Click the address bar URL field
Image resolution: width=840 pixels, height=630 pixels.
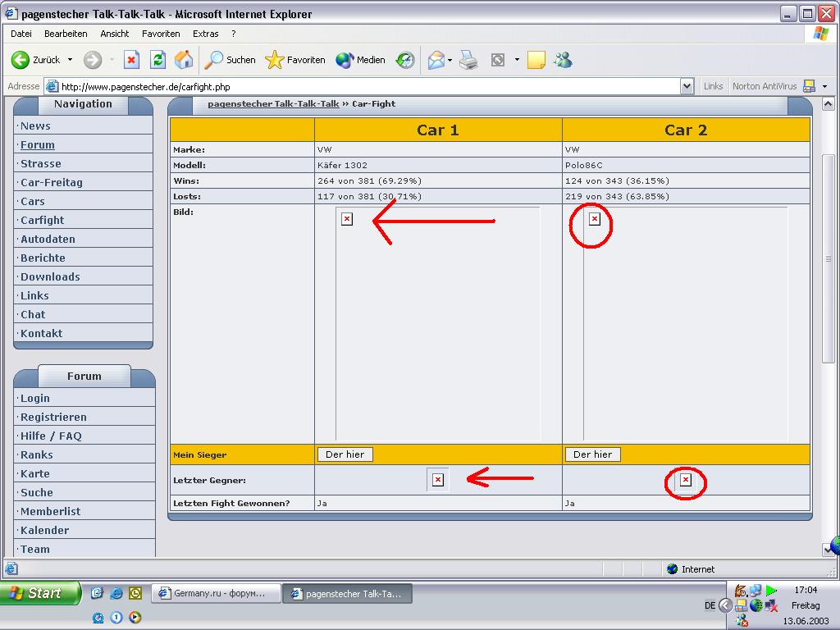370,86
